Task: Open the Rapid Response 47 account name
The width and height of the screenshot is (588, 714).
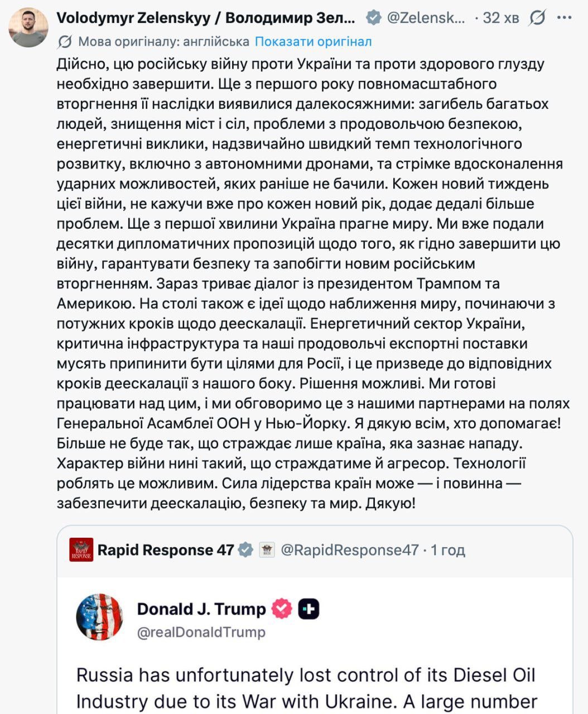Action: [166, 550]
